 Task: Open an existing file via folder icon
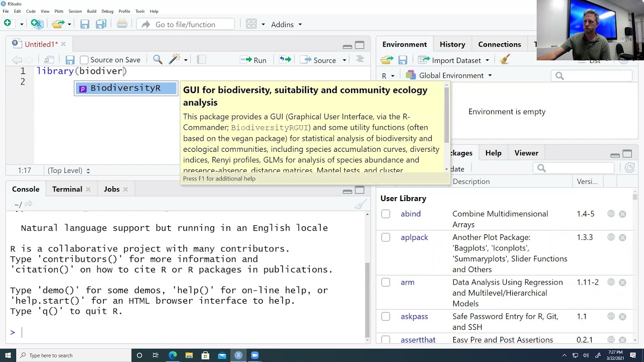tap(58, 24)
